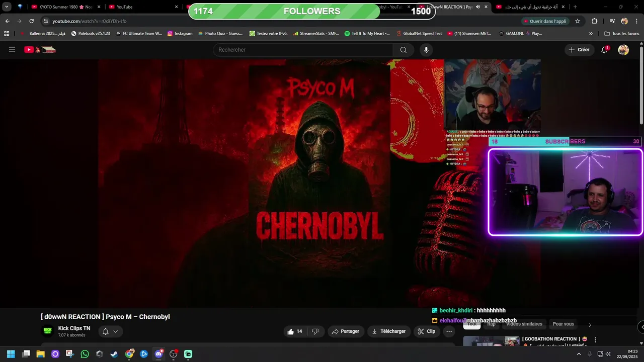
Task: Show hidden system tray icons
Action: [579, 354]
